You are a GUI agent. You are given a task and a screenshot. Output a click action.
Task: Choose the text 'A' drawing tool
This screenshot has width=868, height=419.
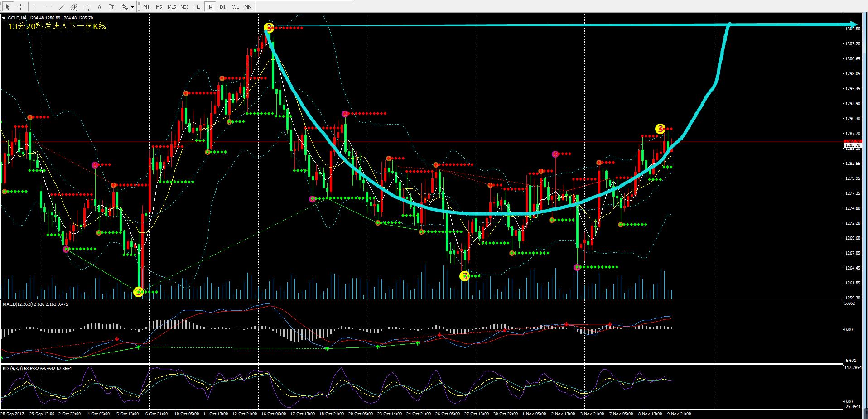coord(100,7)
